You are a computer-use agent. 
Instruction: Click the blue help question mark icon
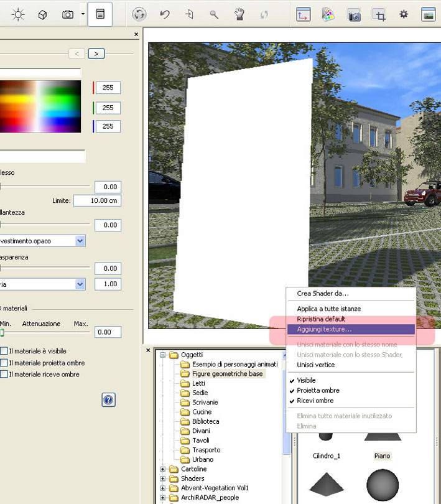108,400
